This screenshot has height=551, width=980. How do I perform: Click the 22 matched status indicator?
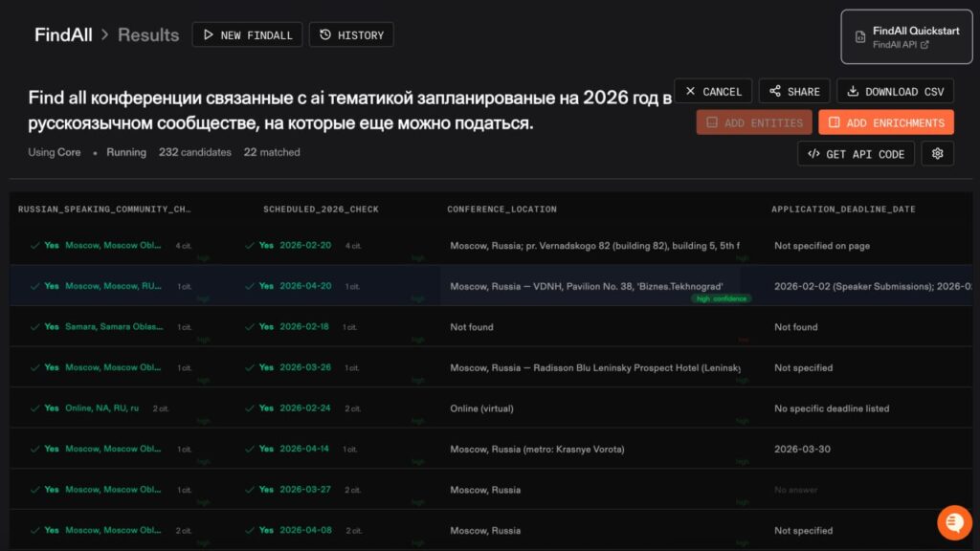pyautogui.click(x=271, y=152)
